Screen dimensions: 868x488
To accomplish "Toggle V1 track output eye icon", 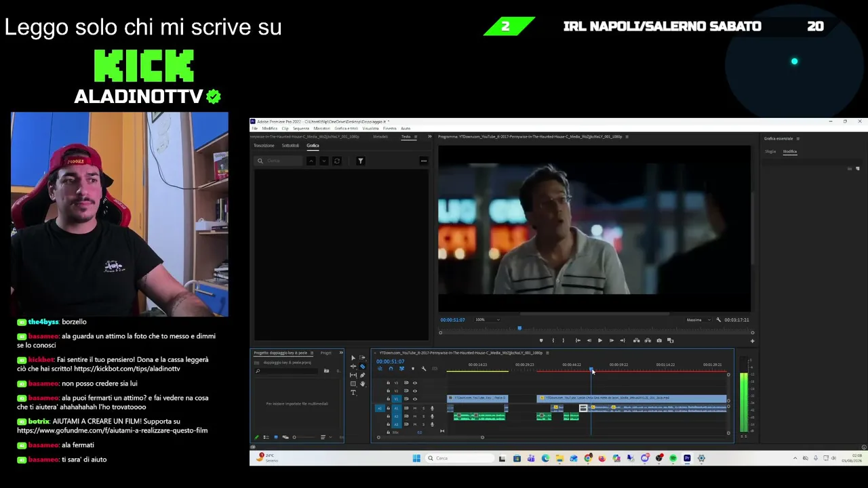I will point(415,399).
